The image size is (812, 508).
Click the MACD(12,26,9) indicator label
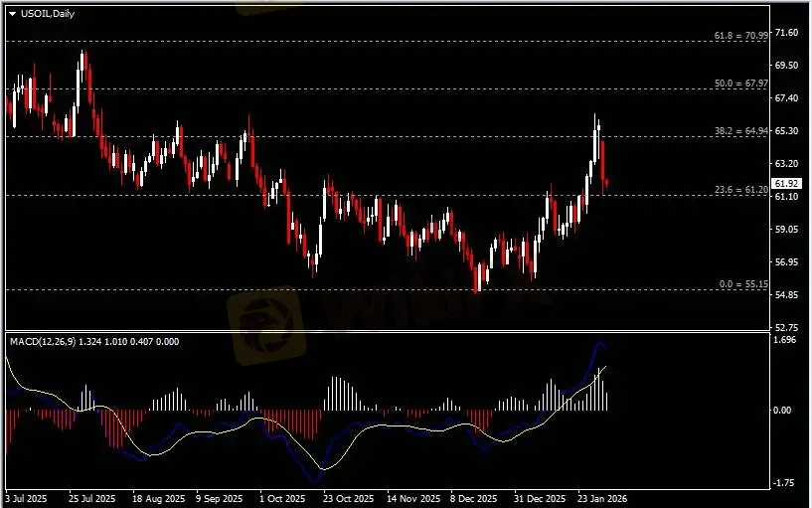click(x=91, y=341)
